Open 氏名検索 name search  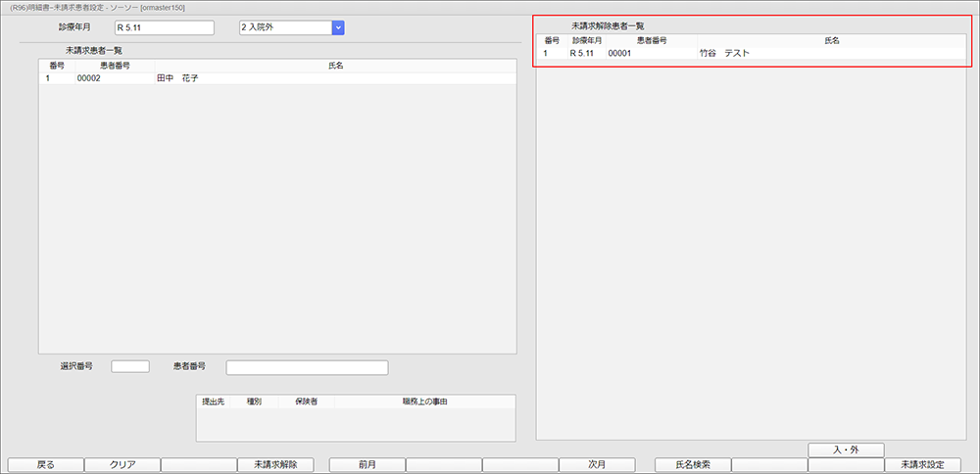(692, 465)
